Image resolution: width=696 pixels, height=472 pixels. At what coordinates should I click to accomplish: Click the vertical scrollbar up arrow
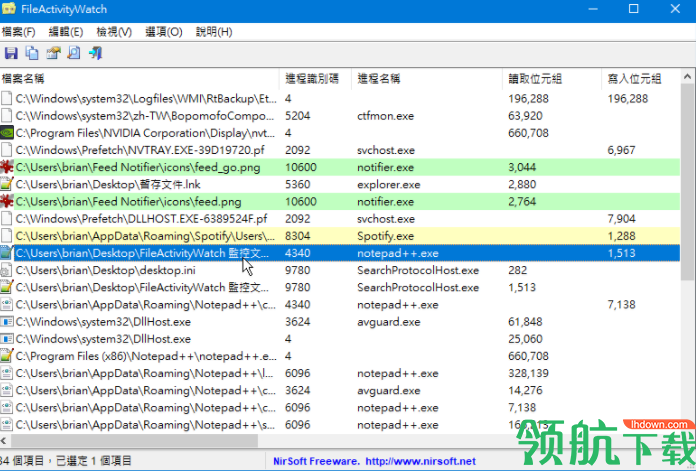[x=688, y=76]
